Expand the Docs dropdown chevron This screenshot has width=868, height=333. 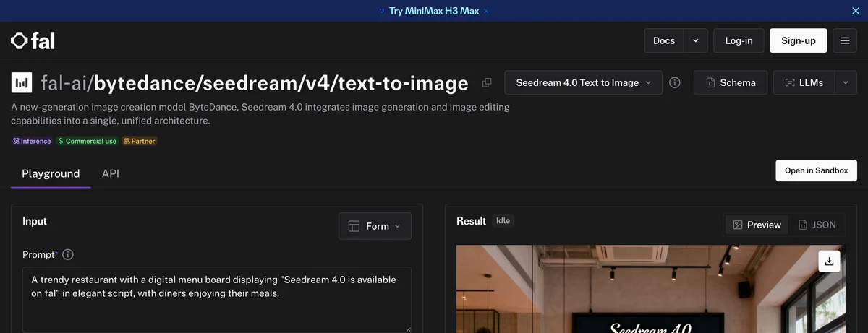[696, 40]
